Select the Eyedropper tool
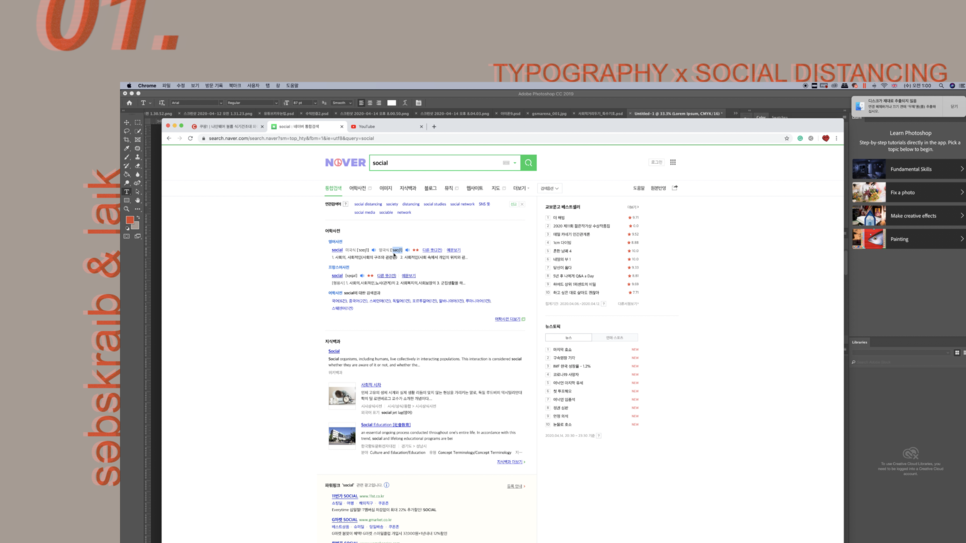 [x=126, y=149]
